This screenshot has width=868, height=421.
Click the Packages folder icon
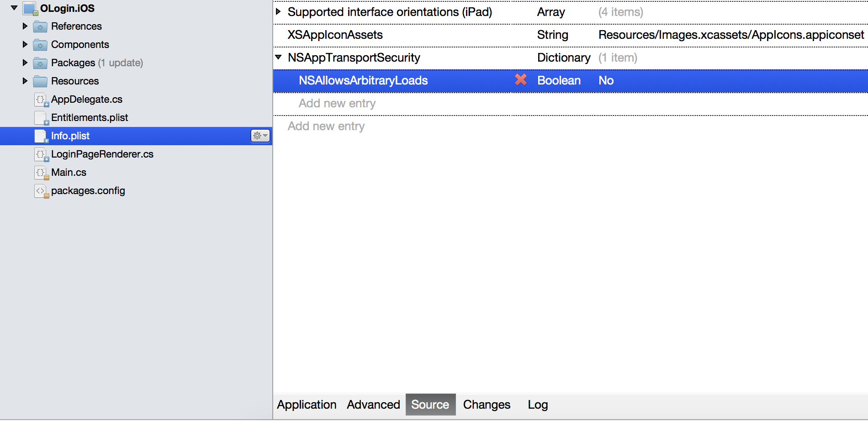[40, 63]
